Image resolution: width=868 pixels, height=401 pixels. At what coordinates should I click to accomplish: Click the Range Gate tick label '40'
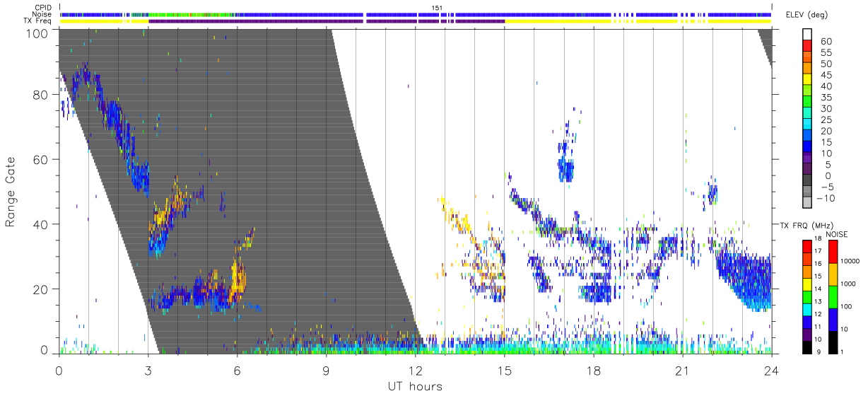click(41, 224)
